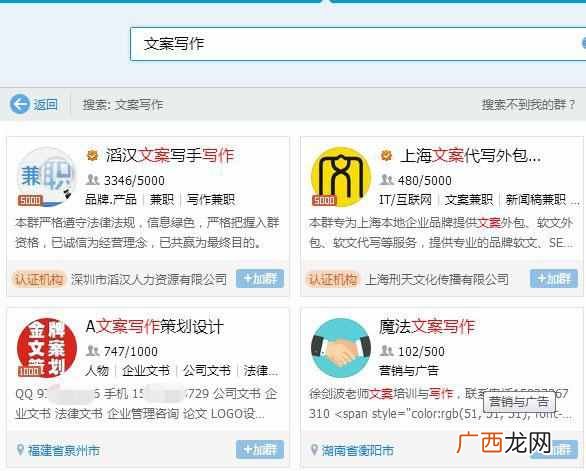Image resolution: width=586 pixels, height=471 pixels.
Task: Select the 人物 tag
Action: [x=97, y=370]
